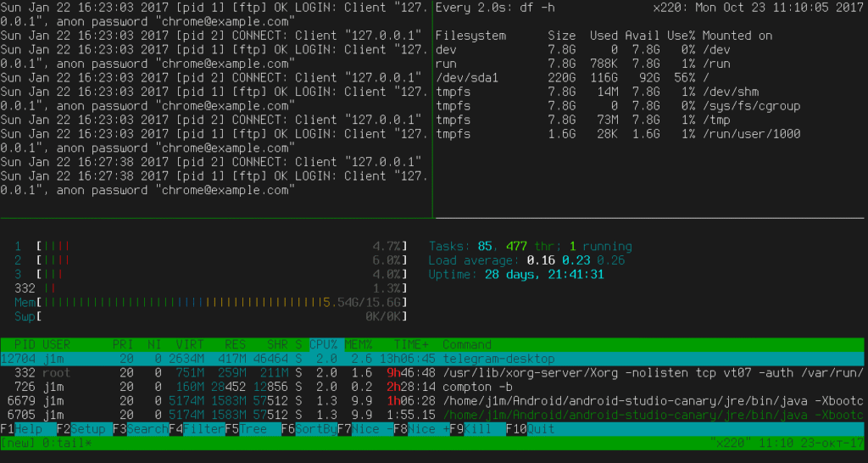Open F6 SortBy menu
The image size is (868, 463).
coord(309,429)
